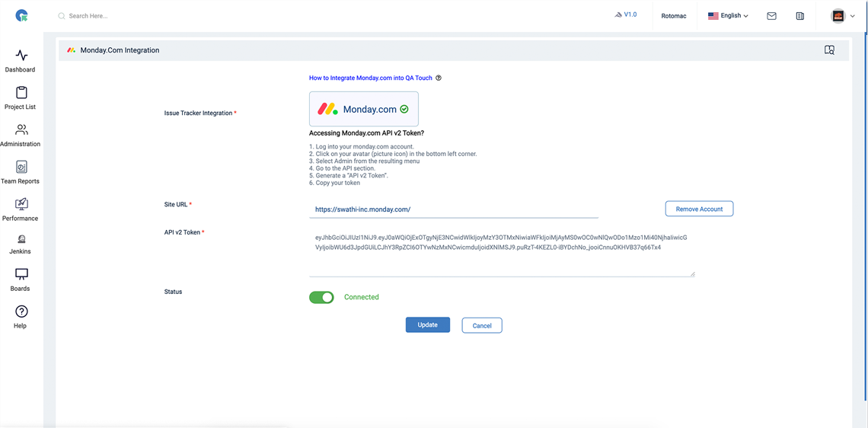The width and height of the screenshot is (868, 428).
Task: Open the Administration users icon
Action: (x=21, y=130)
